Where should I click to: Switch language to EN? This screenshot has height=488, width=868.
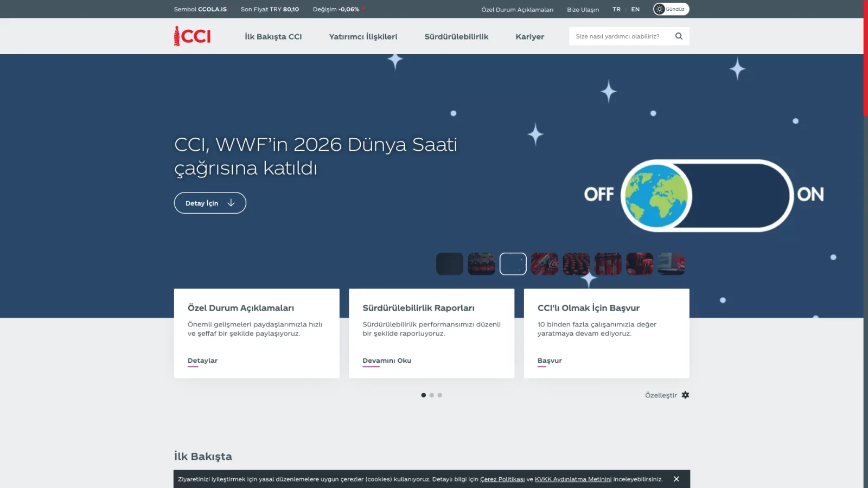pyautogui.click(x=635, y=9)
